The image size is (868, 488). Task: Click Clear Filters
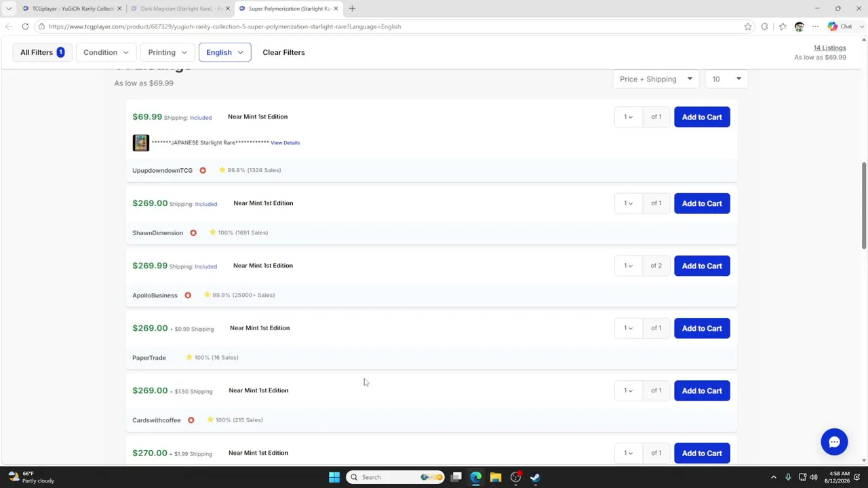click(x=283, y=52)
